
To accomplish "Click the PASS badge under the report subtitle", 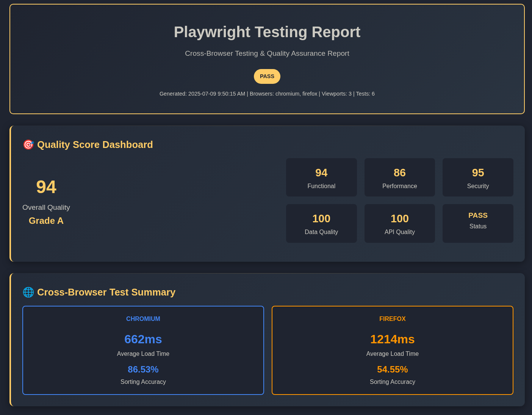I will point(267,76).
